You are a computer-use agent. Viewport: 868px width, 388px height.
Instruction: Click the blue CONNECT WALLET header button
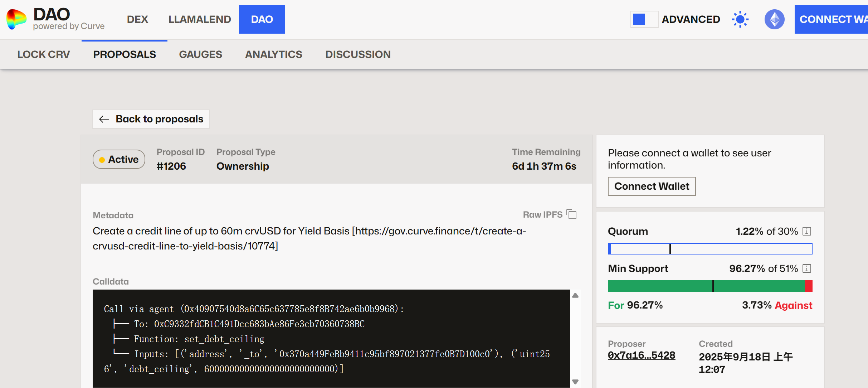pos(832,19)
